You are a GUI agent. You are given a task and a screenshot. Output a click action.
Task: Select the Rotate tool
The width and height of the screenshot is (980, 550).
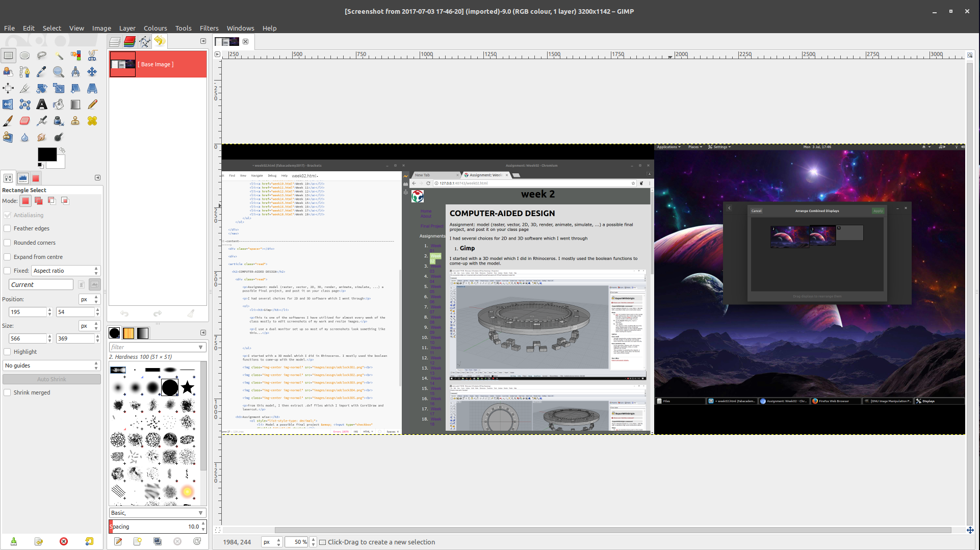click(x=42, y=88)
